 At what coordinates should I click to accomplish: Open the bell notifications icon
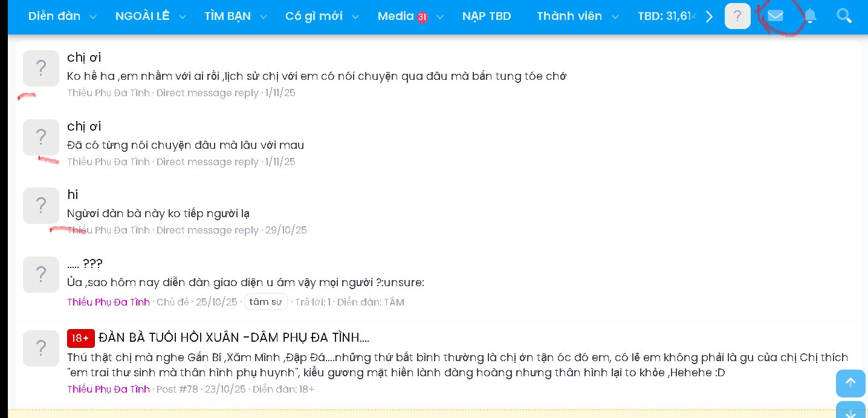click(810, 16)
